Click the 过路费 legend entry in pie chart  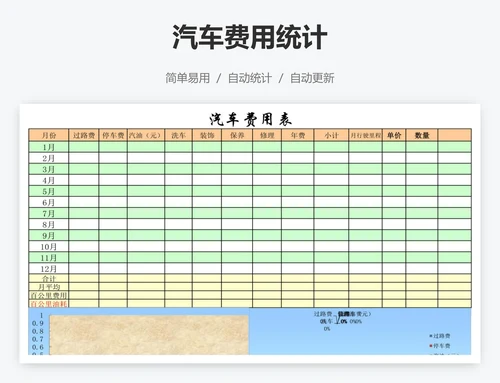[440, 336]
